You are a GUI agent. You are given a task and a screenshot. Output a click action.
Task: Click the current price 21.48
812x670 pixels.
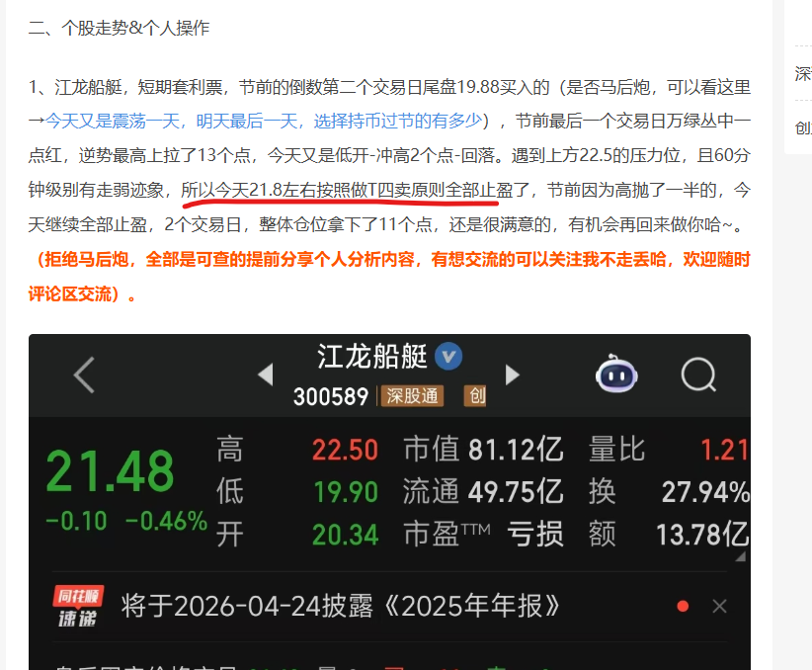click(110, 471)
